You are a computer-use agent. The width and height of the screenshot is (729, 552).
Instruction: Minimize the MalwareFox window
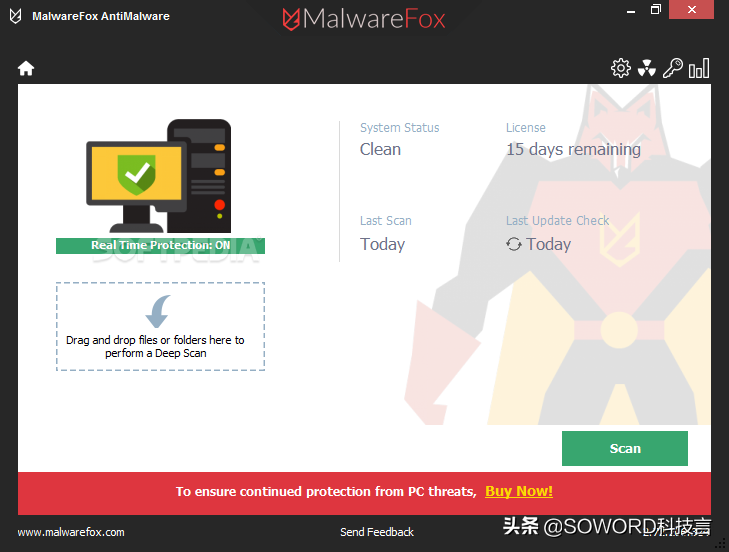(x=631, y=10)
